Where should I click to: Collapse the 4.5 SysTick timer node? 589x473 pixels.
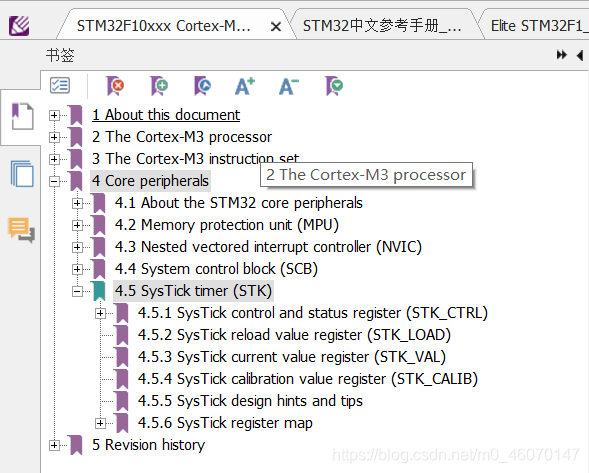77,291
